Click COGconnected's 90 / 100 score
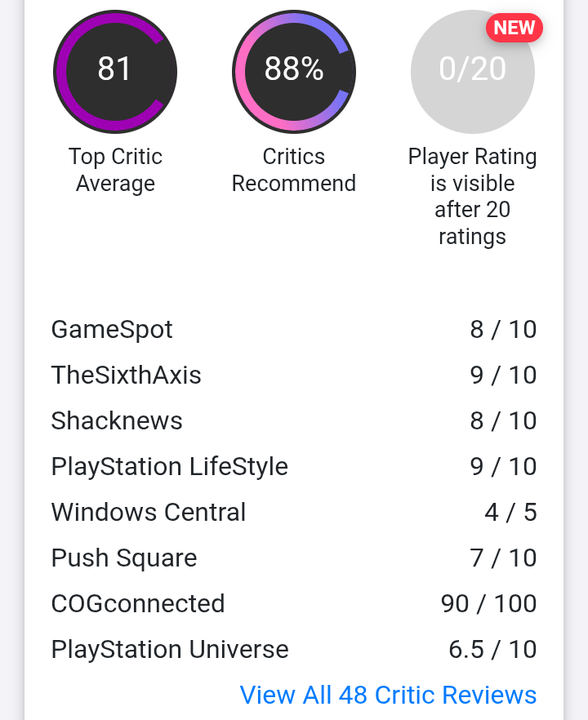The height and width of the screenshot is (720, 588). click(x=488, y=603)
